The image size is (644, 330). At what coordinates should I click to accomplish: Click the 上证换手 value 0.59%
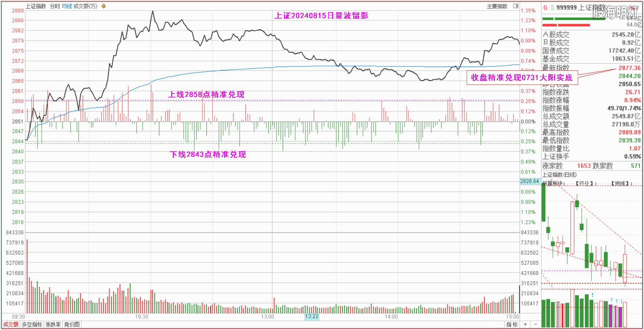(632, 157)
